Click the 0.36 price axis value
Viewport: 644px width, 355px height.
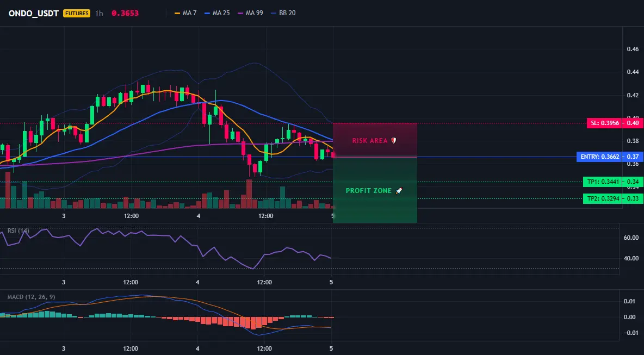(x=633, y=164)
